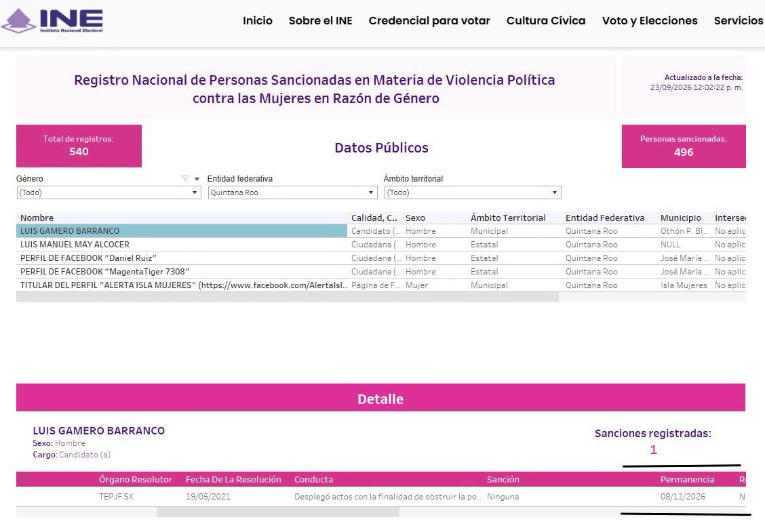Click the horizontal scrollbar under the Detalle table
This screenshot has height=532, width=765.
pyautogui.click(x=278, y=512)
